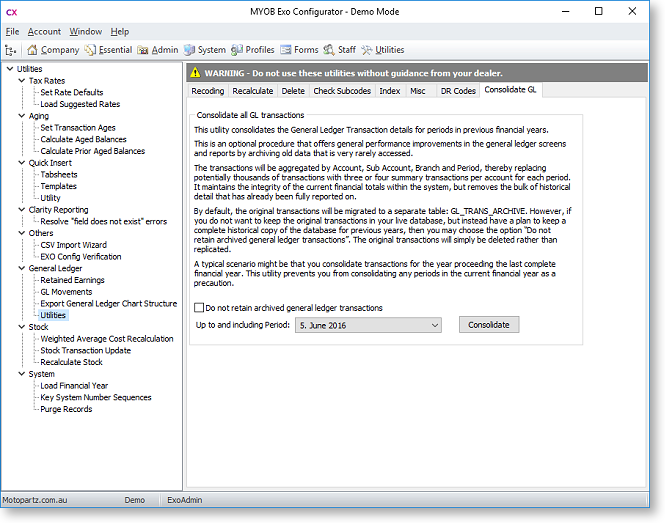This screenshot has height=523, width=665.
Task: Select Load Financial Year tree item
Action: [x=74, y=386]
